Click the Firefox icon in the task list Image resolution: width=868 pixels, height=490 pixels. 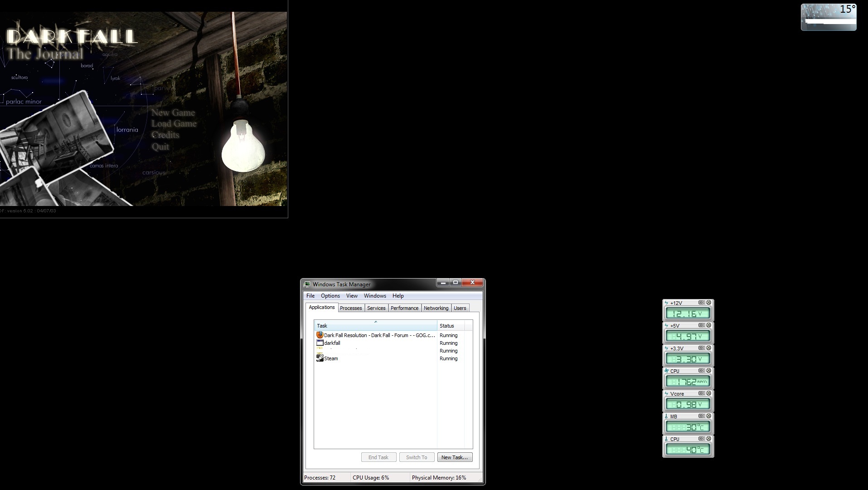pyautogui.click(x=320, y=335)
